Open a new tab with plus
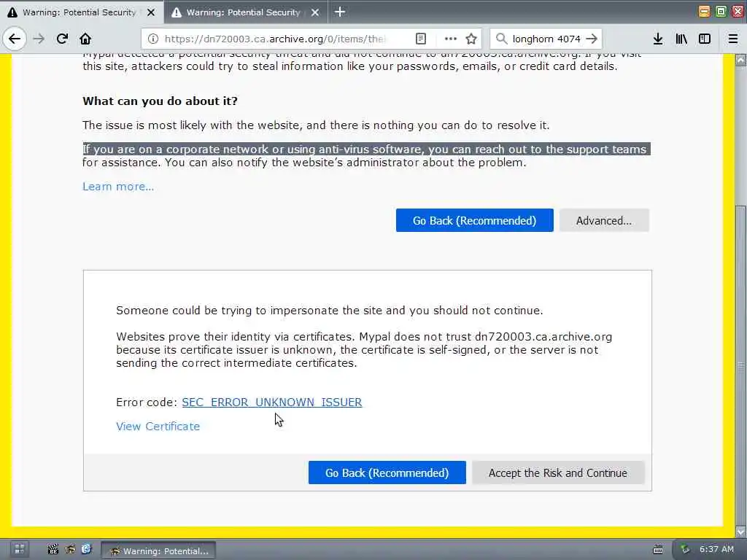Viewport: 747px width, 560px height. (x=340, y=12)
